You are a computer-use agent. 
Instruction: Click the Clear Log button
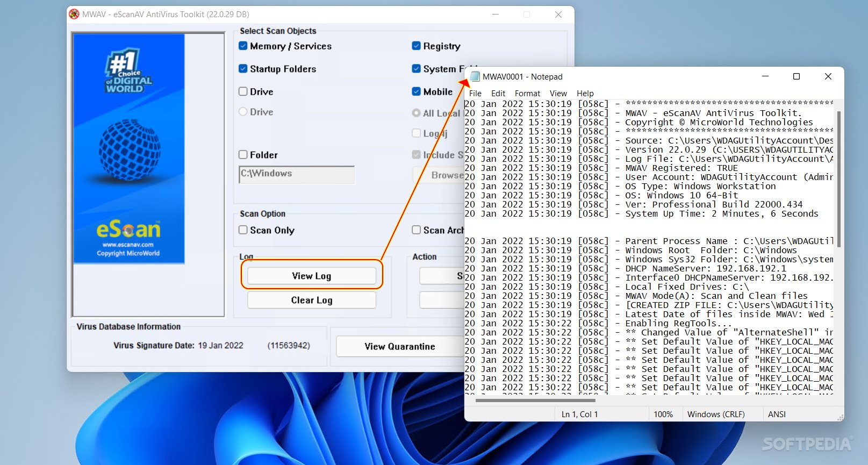tap(312, 300)
